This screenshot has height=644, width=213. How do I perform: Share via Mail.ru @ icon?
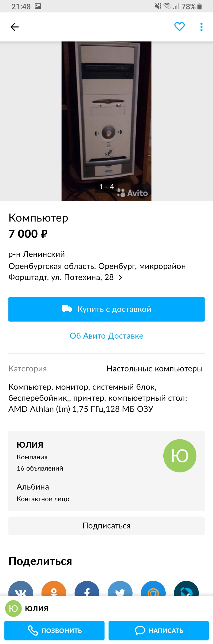[x=153, y=589]
